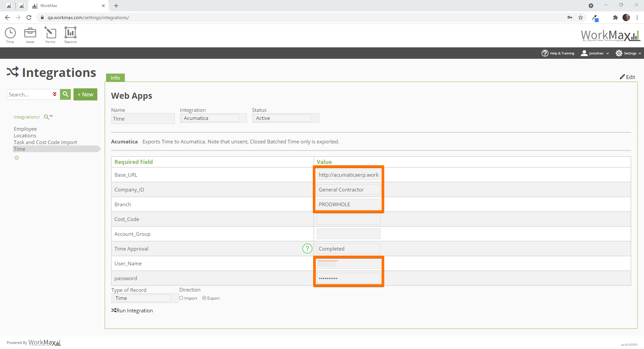
Task: Open the Type of Record dropdown
Action: (144, 298)
